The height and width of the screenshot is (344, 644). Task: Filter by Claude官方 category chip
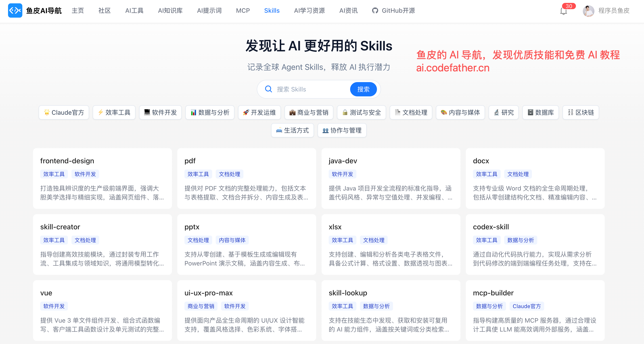tap(64, 112)
